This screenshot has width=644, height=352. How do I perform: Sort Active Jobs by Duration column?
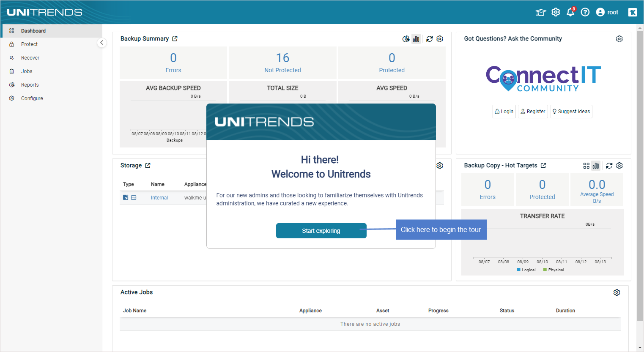coord(565,311)
